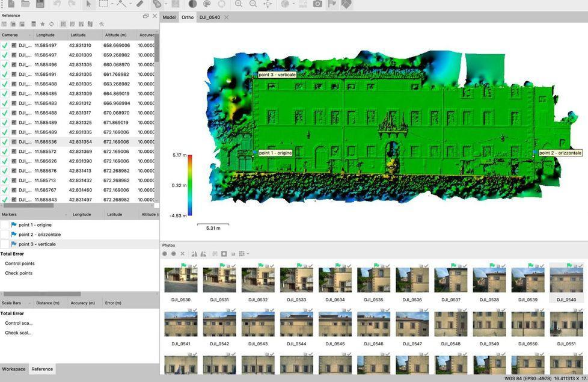
Task: Click the half-shaded circle shading icon
Action: [x=193, y=4]
